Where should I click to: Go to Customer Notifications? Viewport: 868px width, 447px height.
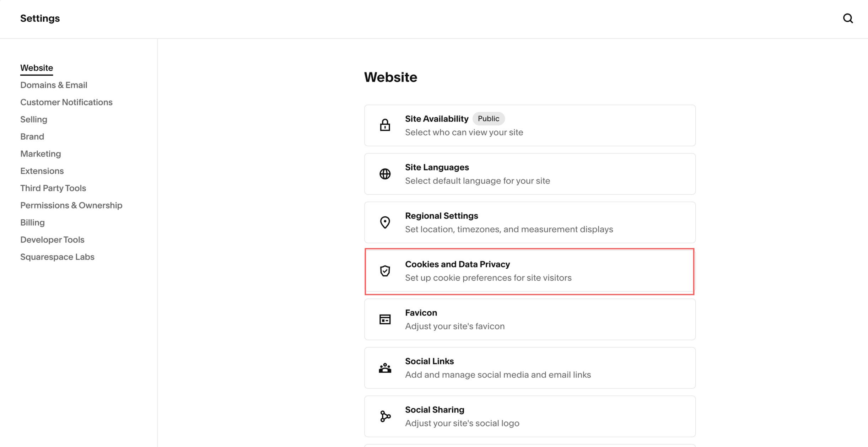[66, 102]
